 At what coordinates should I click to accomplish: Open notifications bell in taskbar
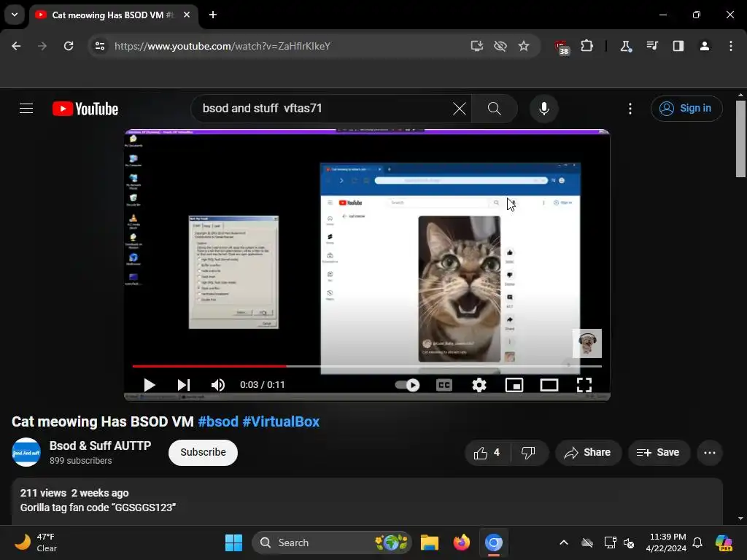coord(697,542)
